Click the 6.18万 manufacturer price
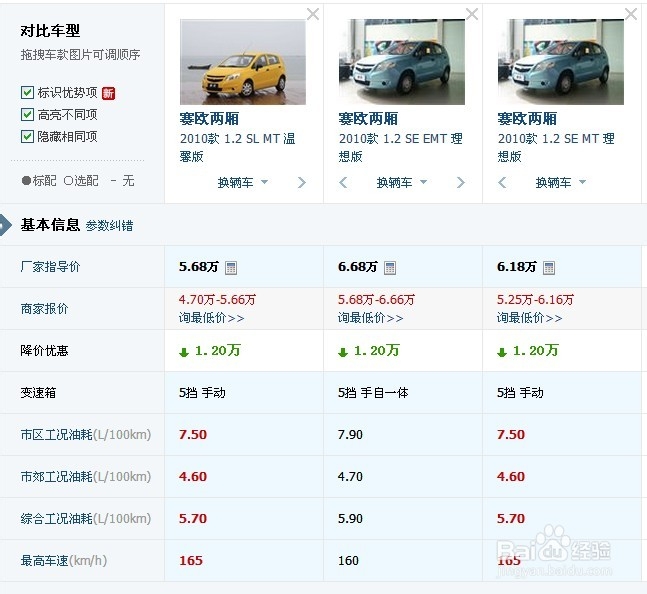Screen dimensions: 647x594 coord(516,267)
